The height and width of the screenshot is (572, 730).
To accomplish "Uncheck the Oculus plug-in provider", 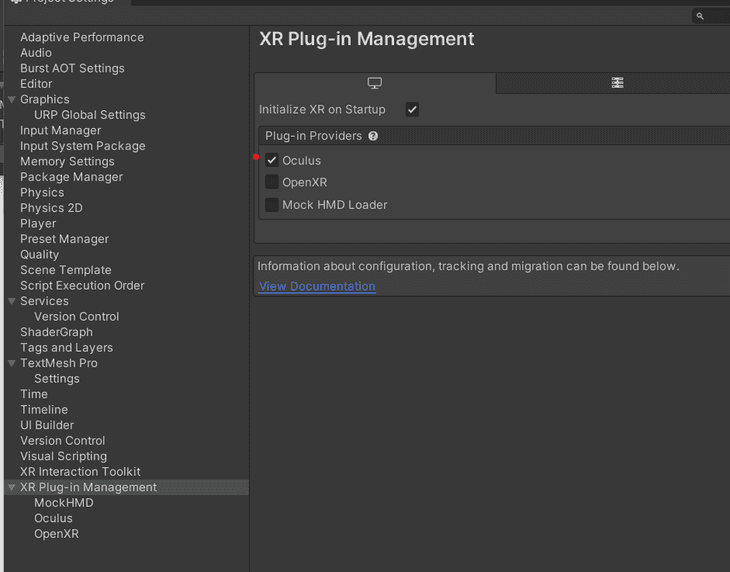I will [272, 161].
